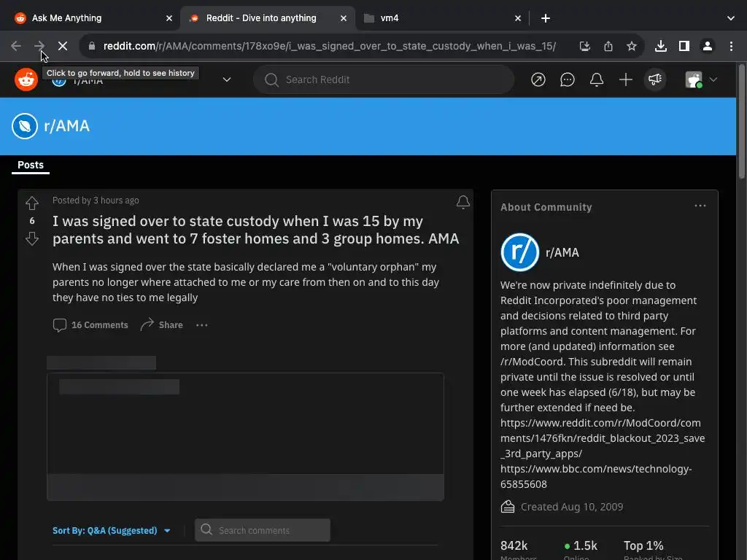The height and width of the screenshot is (560, 747).
Task: View site lock security info
Action: (92, 46)
